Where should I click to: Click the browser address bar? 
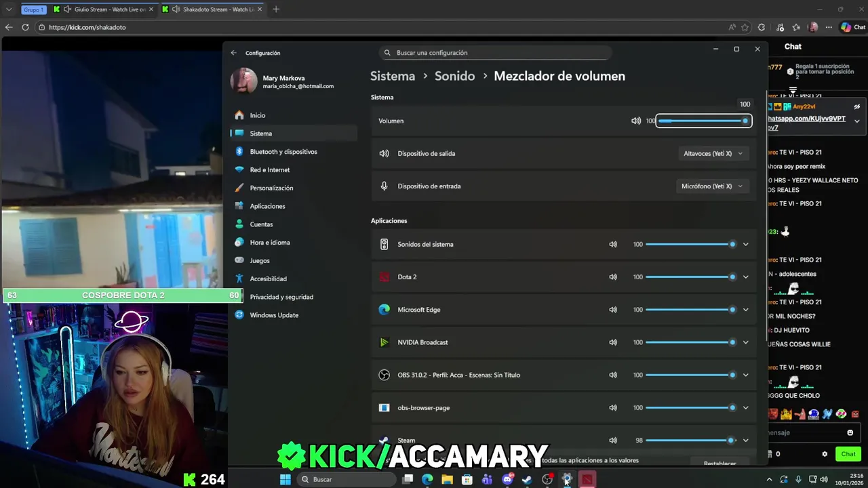[387, 27]
